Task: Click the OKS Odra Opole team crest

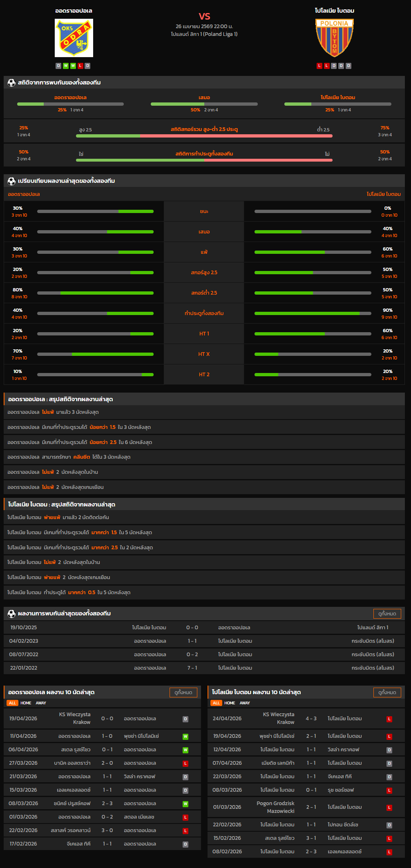Action: [74, 38]
